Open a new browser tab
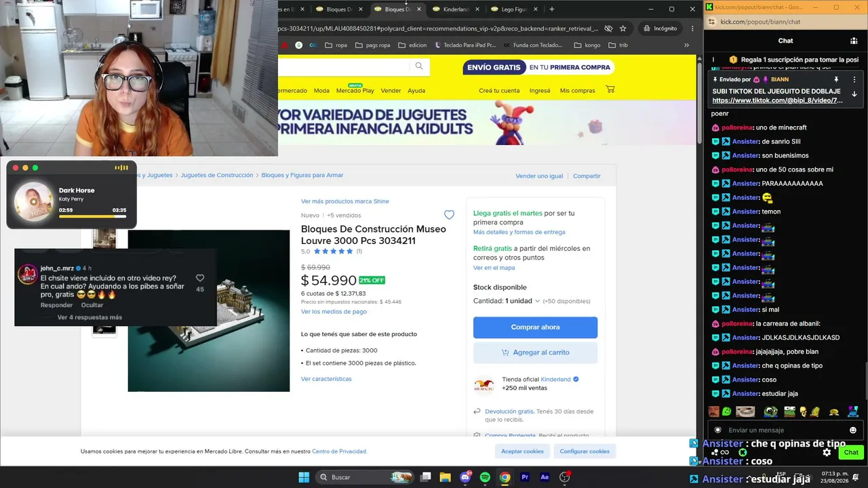The width and height of the screenshot is (868, 488). pos(552,9)
